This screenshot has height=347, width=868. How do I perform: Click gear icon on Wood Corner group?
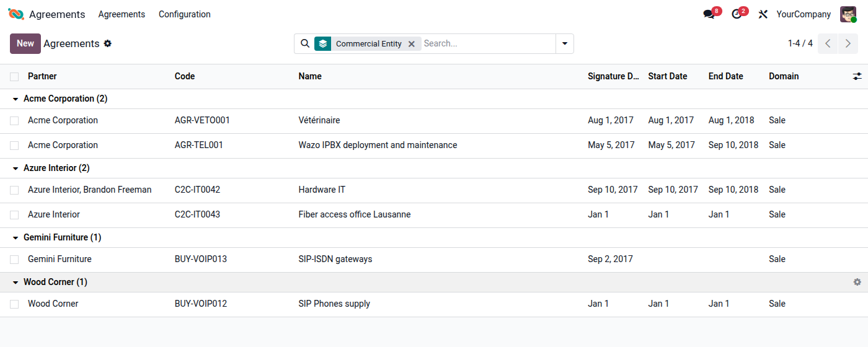(x=857, y=282)
